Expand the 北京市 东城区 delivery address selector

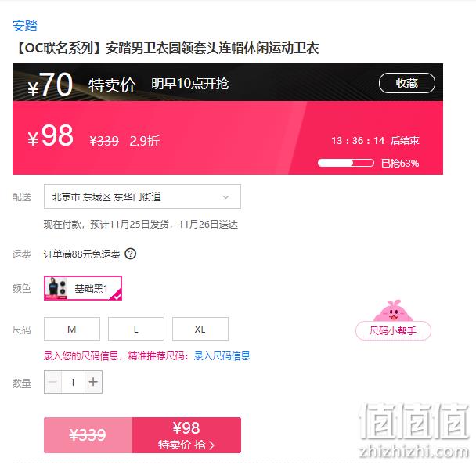pyautogui.click(x=142, y=196)
